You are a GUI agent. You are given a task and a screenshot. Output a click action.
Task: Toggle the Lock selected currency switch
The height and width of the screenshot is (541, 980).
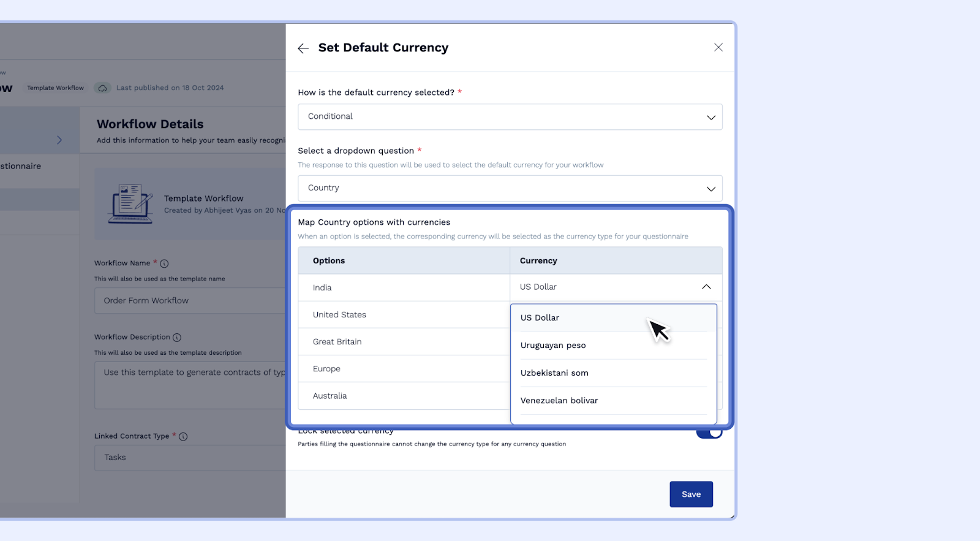tap(709, 433)
